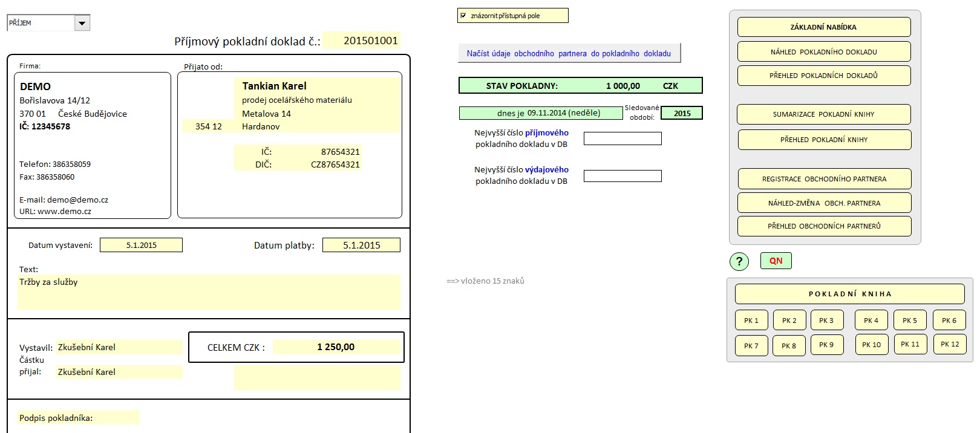Screen dimensions: 980x433
Task: Click the green QN button
Action: tap(776, 261)
